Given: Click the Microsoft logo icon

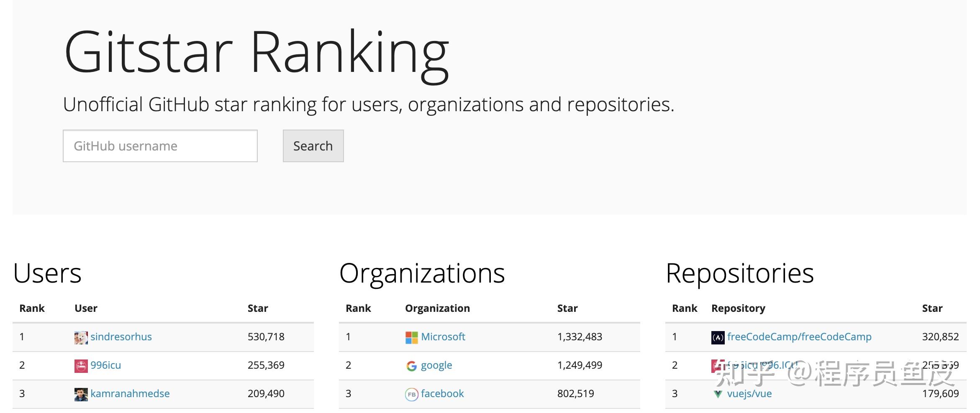Looking at the screenshot, I should 411,337.
